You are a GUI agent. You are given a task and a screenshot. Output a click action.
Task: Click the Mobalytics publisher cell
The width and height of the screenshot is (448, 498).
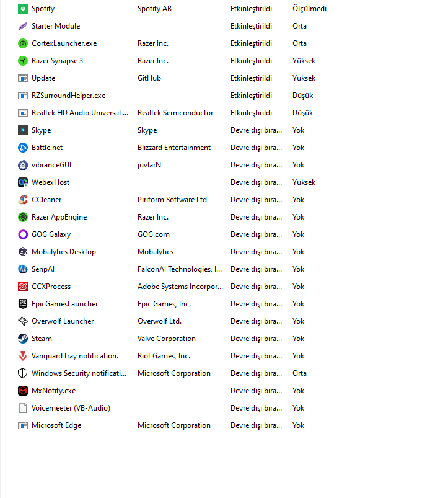tap(156, 252)
